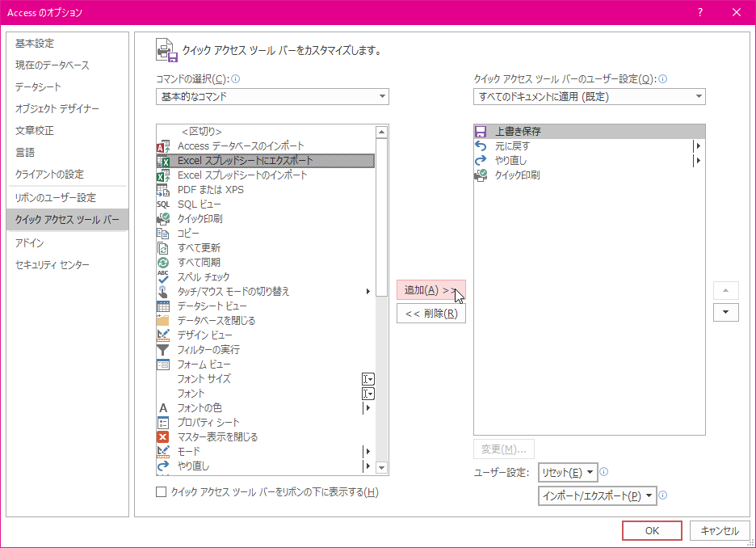The height and width of the screenshot is (548, 756).
Task: Click クイック印刷 icon in the left command list
Action: click(163, 218)
